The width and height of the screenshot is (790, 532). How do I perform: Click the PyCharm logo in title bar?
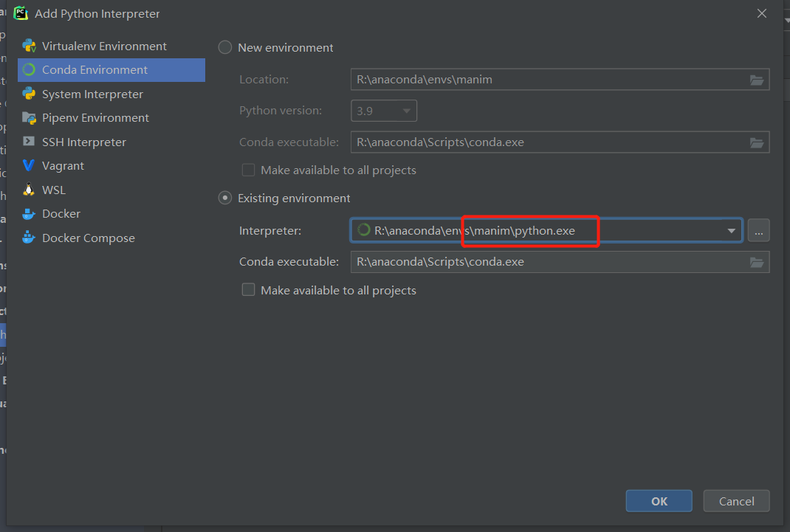point(21,13)
